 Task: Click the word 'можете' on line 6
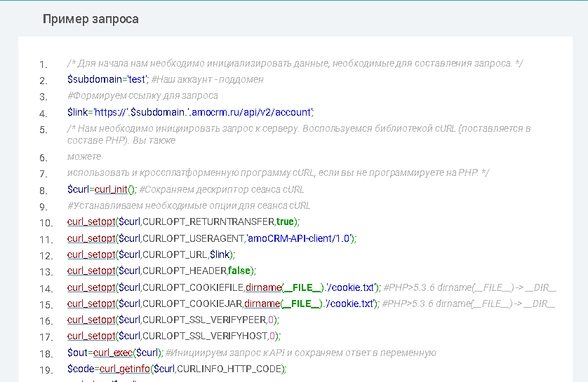pyautogui.click(x=84, y=156)
